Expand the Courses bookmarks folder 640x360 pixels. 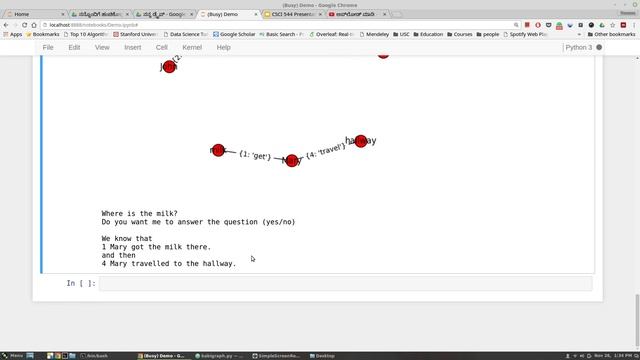pyautogui.click(x=460, y=34)
